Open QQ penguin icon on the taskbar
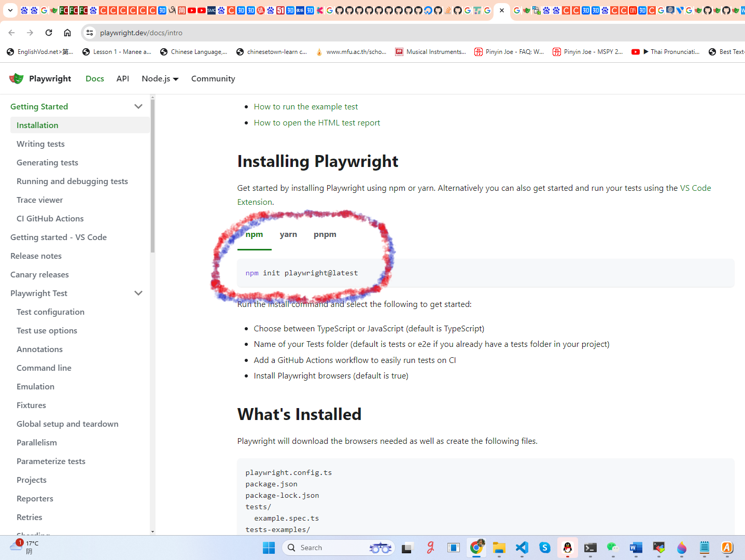This screenshot has width=745, height=560. [x=568, y=548]
